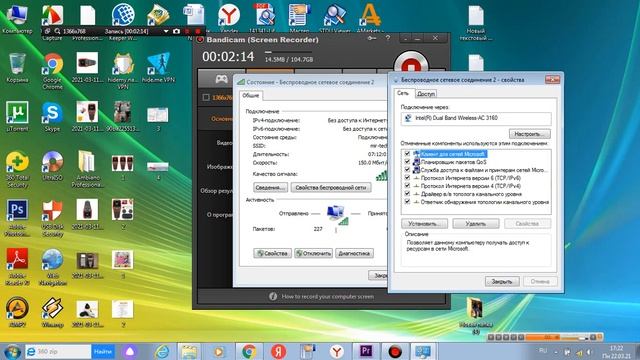The height and width of the screenshot is (360, 640).
Task: Click the Сведения... button
Action: (x=270, y=188)
